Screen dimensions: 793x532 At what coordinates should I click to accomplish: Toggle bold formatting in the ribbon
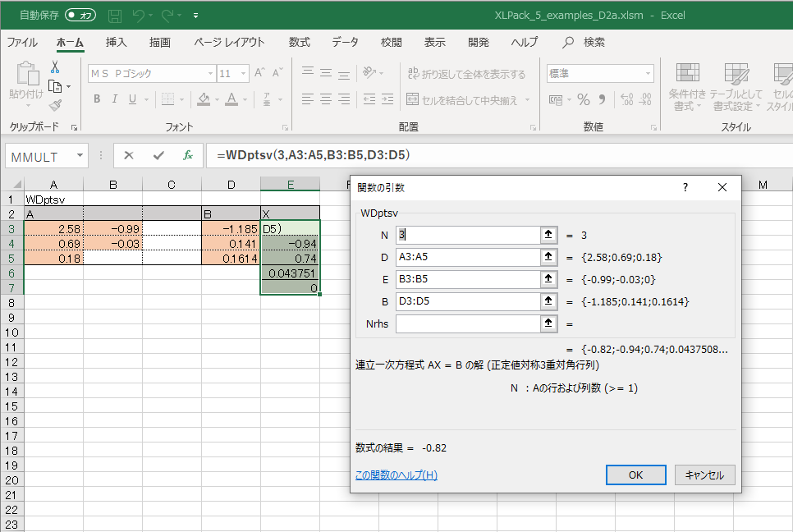click(x=97, y=99)
